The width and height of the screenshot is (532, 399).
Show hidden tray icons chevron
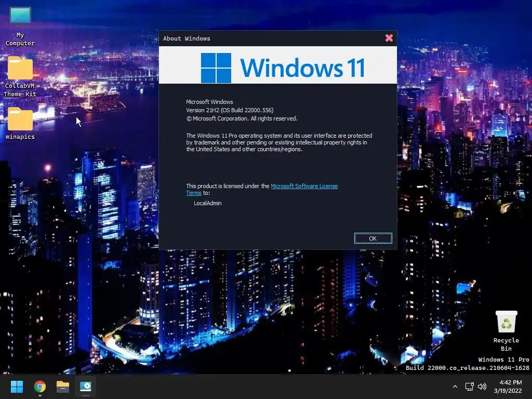[x=455, y=387]
